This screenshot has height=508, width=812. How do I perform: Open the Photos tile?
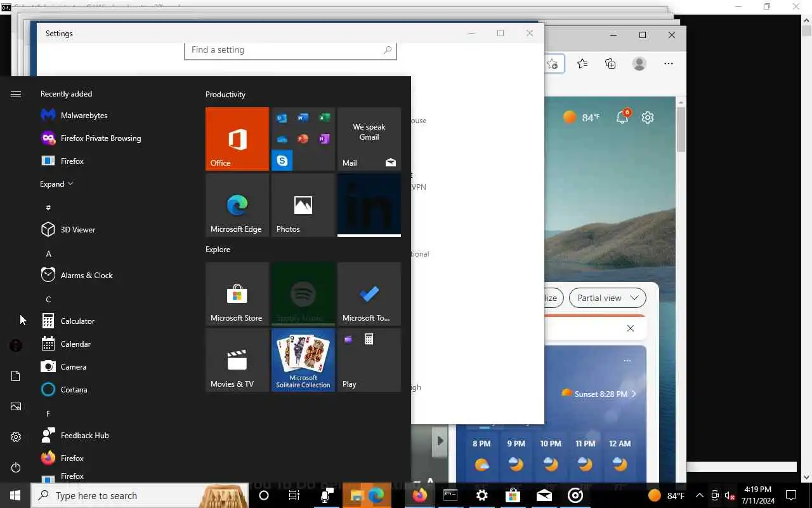click(303, 205)
